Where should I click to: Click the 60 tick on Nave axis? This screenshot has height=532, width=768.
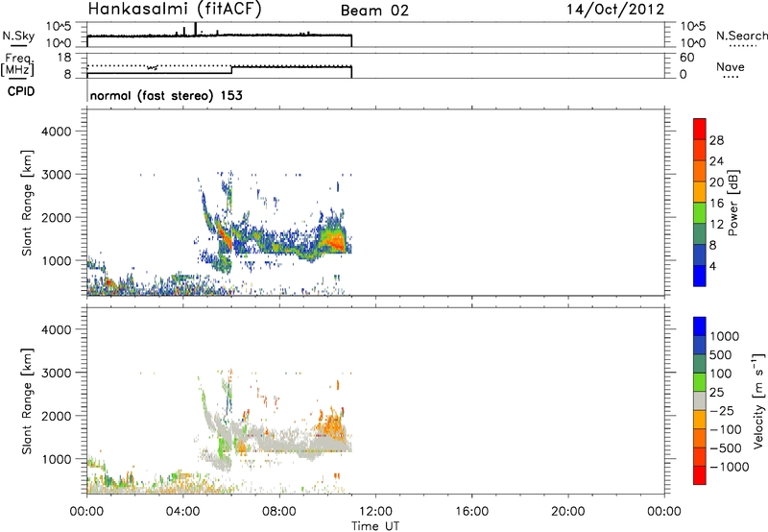point(687,58)
